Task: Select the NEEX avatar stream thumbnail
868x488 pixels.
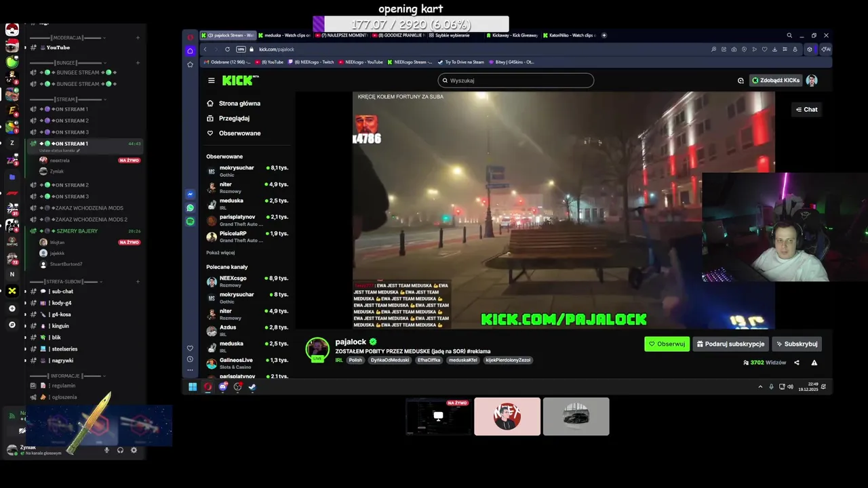Action: (x=507, y=416)
